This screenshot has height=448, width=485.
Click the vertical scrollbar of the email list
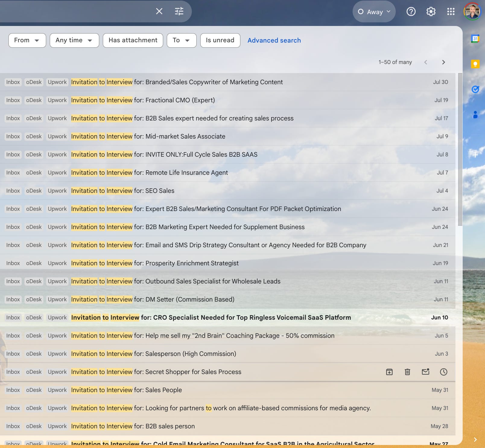coord(460,149)
